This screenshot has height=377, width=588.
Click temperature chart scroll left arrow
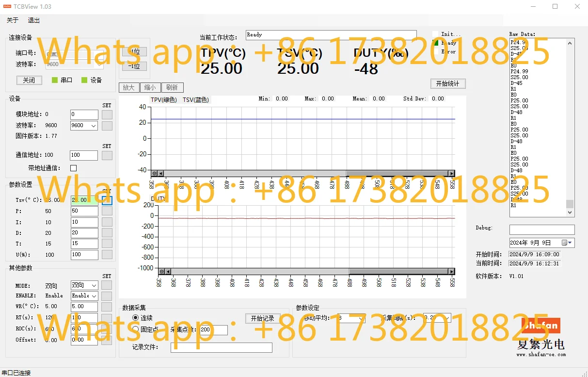click(x=161, y=173)
